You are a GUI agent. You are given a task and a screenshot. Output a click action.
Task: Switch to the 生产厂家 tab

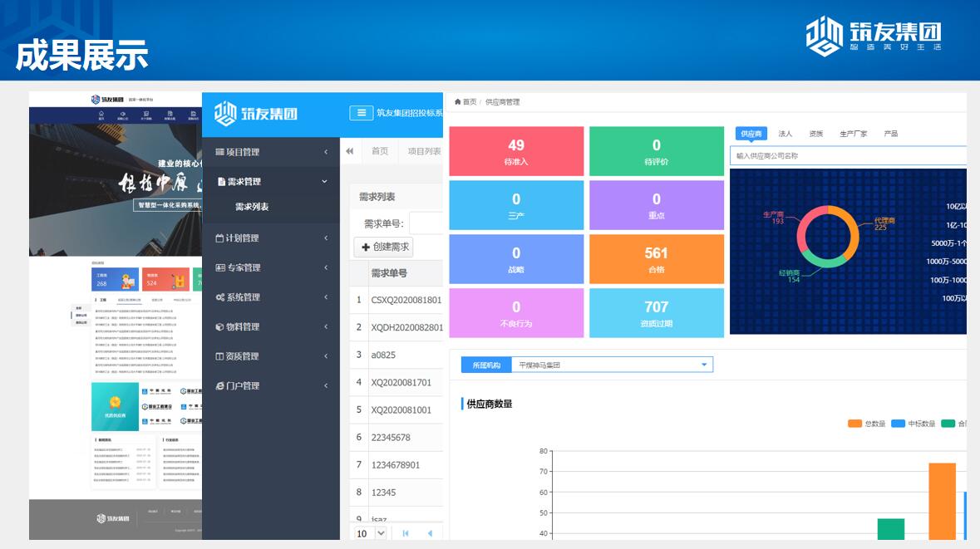853,134
